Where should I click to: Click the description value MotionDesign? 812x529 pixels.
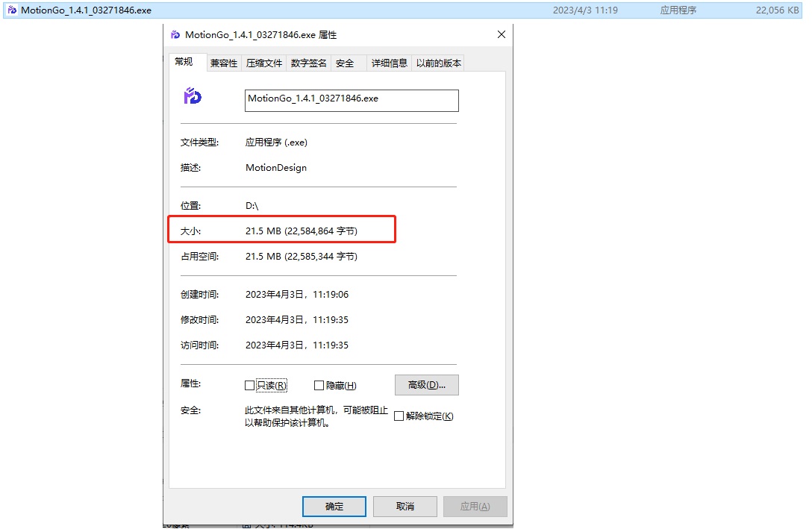[x=276, y=168]
